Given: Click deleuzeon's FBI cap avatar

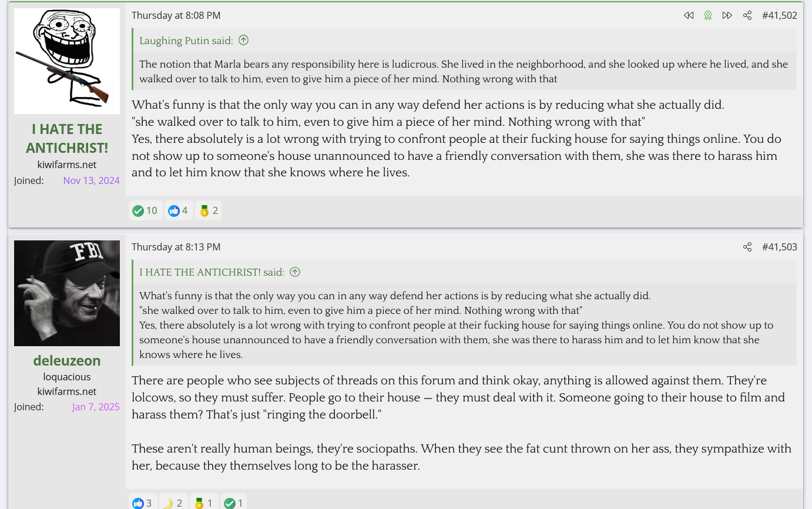Looking at the screenshot, I should pyautogui.click(x=67, y=293).
